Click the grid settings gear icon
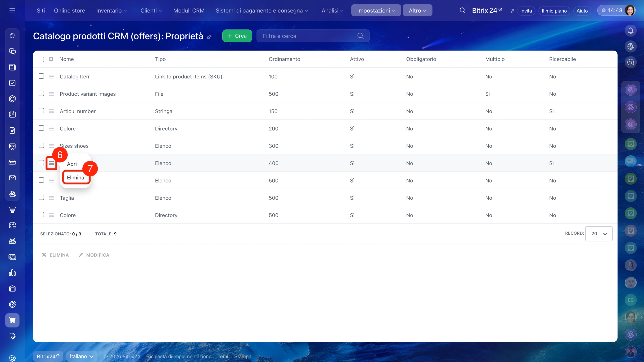This screenshot has width=644, height=362. [x=51, y=59]
